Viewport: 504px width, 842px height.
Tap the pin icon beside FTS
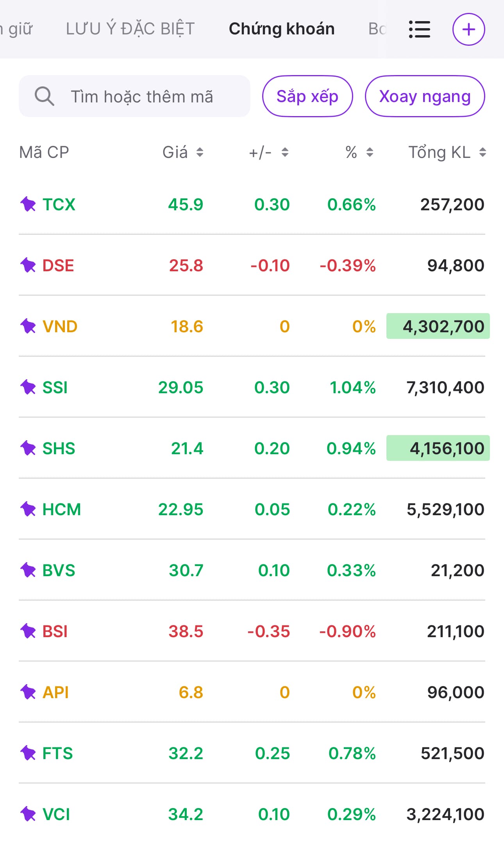[28, 753]
